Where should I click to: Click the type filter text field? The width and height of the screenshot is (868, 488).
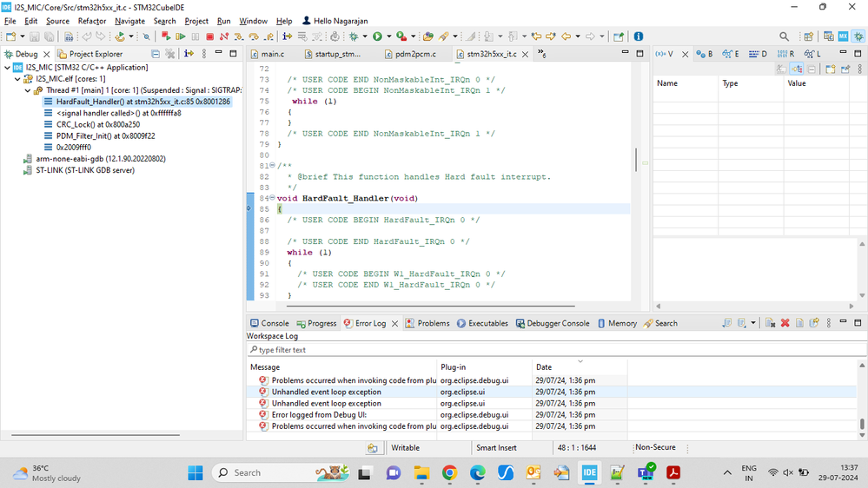click(x=556, y=350)
